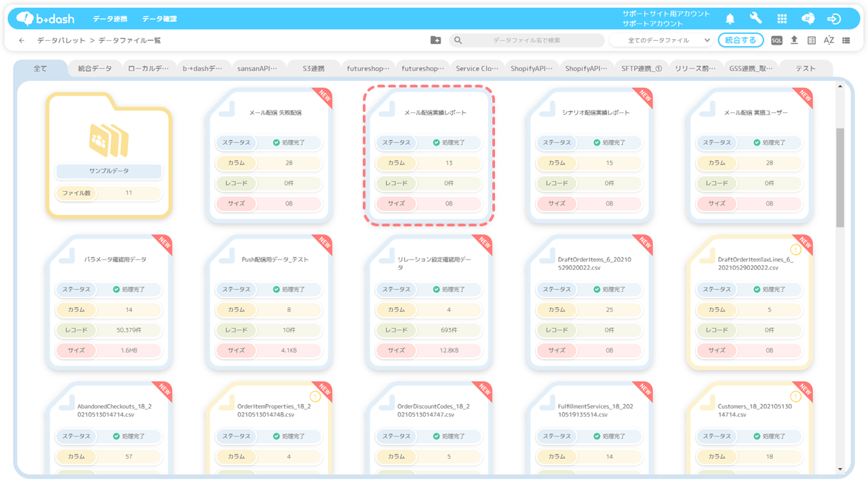Switch to the Service Clo… tab

(x=477, y=68)
